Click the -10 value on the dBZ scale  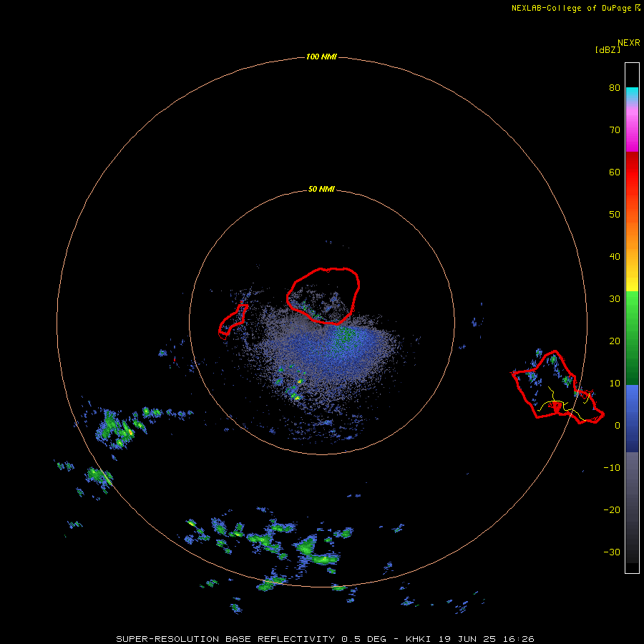pos(612,468)
